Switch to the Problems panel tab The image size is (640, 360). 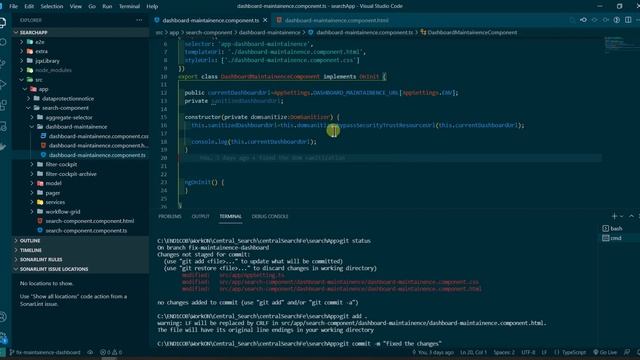pos(170,216)
